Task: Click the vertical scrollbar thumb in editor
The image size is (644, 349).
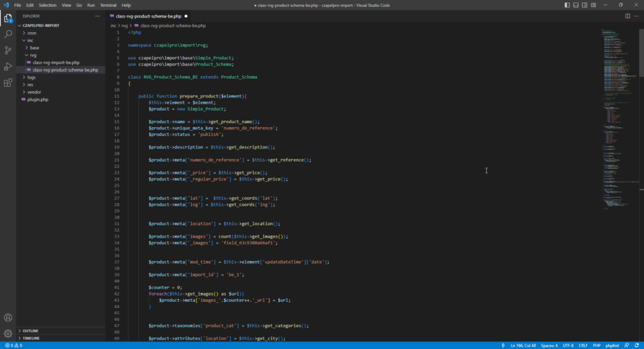Action: click(x=641, y=53)
